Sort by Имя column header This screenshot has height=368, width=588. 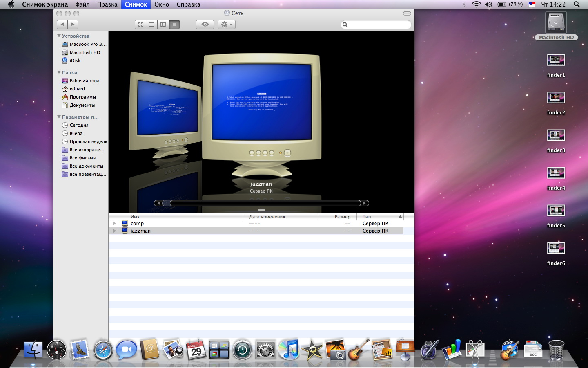coord(176,217)
